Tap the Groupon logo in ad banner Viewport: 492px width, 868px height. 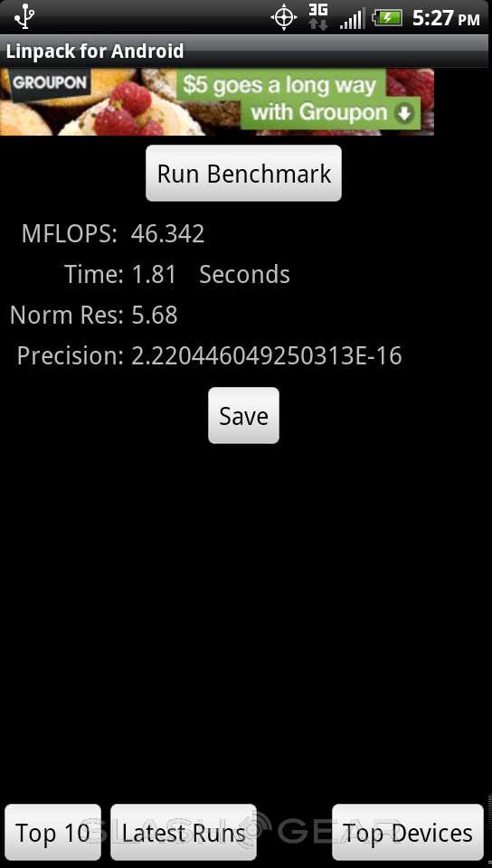point(50,83)
